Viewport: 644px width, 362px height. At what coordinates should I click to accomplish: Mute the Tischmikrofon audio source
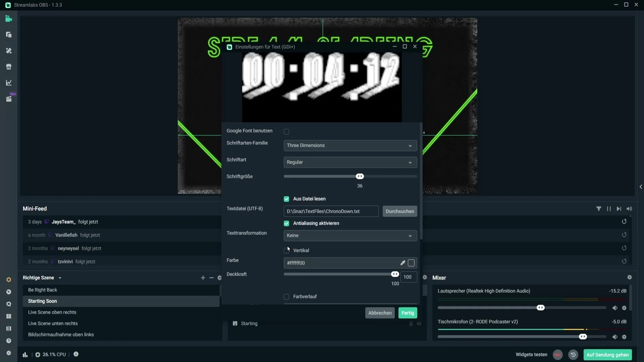click(615, 337)
